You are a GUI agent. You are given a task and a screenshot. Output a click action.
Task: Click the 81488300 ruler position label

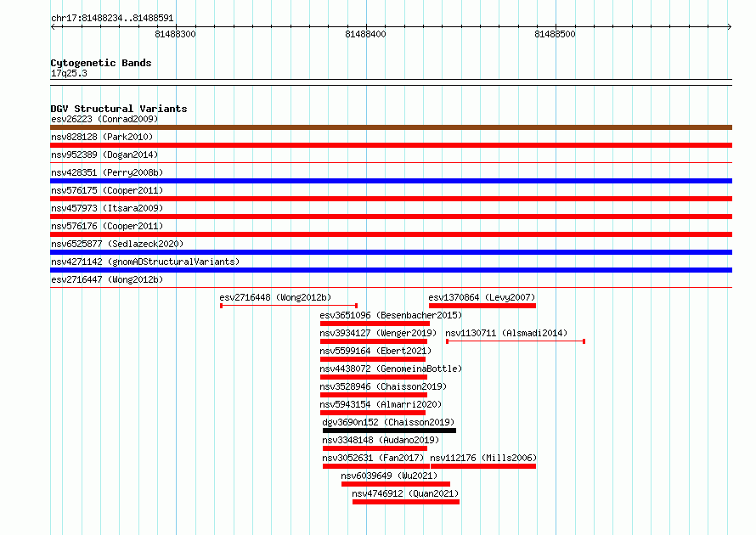point(176,34)
